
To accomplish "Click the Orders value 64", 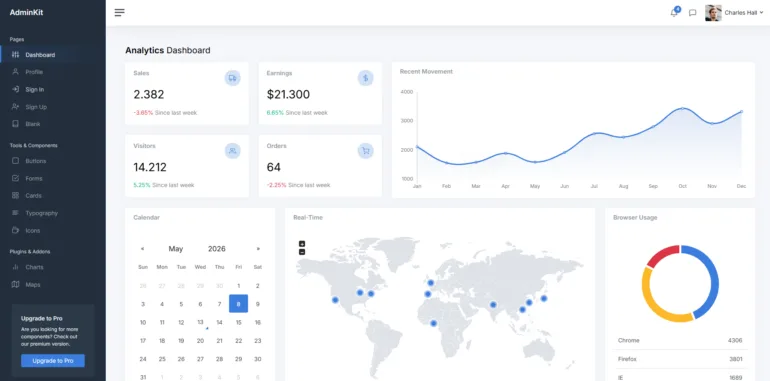I will tap(274, 167).
